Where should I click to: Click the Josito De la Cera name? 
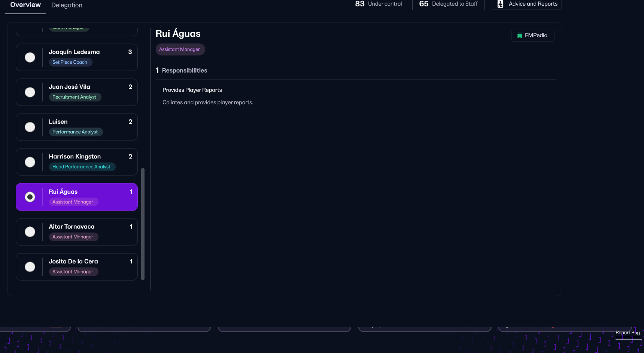[x=73, y=262]
